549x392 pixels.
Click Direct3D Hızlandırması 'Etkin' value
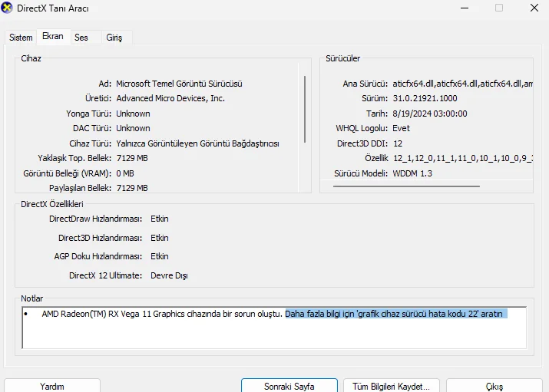click(x=159, y=238)
